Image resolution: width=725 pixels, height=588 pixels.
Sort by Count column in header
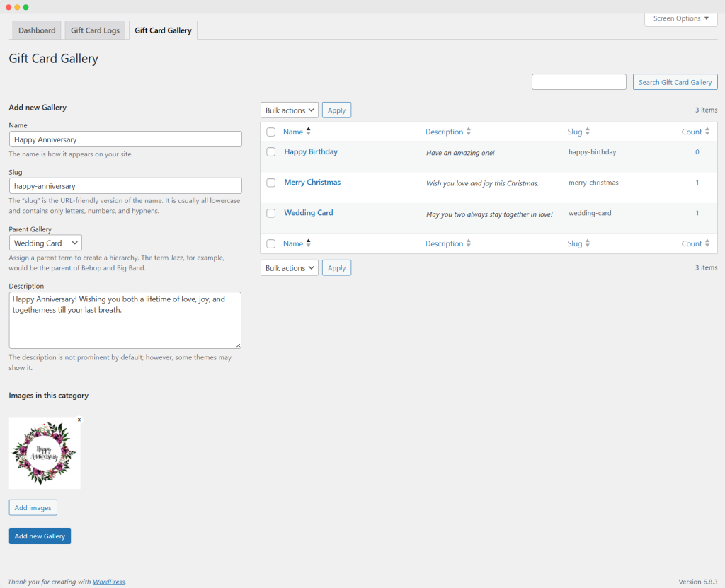(707, 132)
